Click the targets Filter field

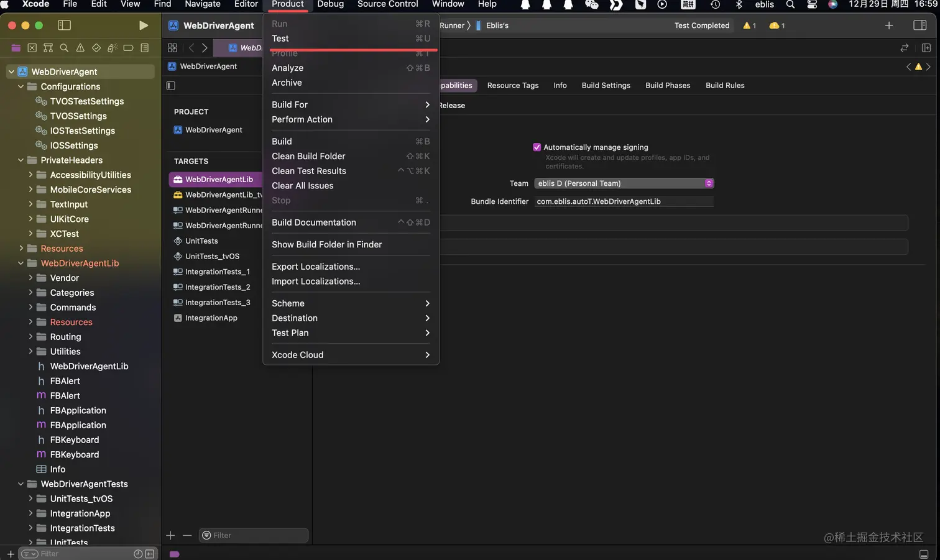pyautogui.click(x=254, y=535)
